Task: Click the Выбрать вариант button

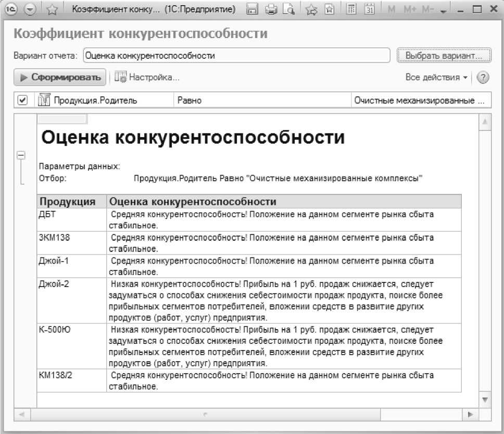Action: pos(444,55)
